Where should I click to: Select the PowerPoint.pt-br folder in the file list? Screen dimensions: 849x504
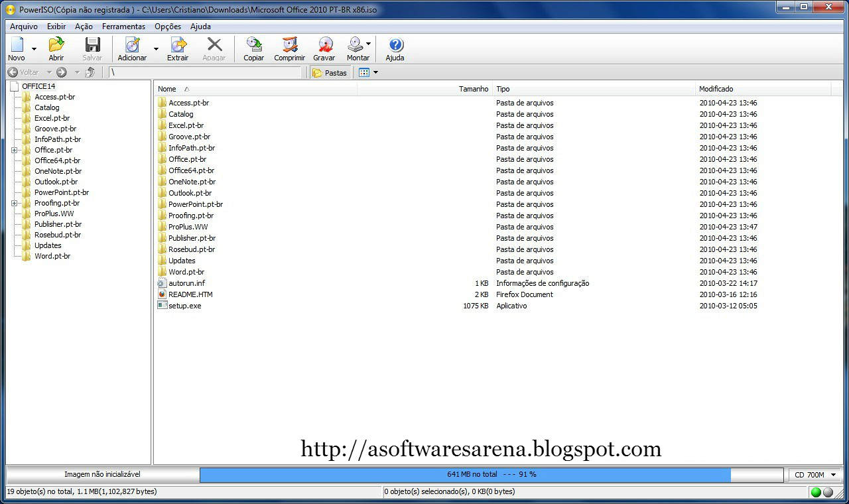(x=196, y=204)
